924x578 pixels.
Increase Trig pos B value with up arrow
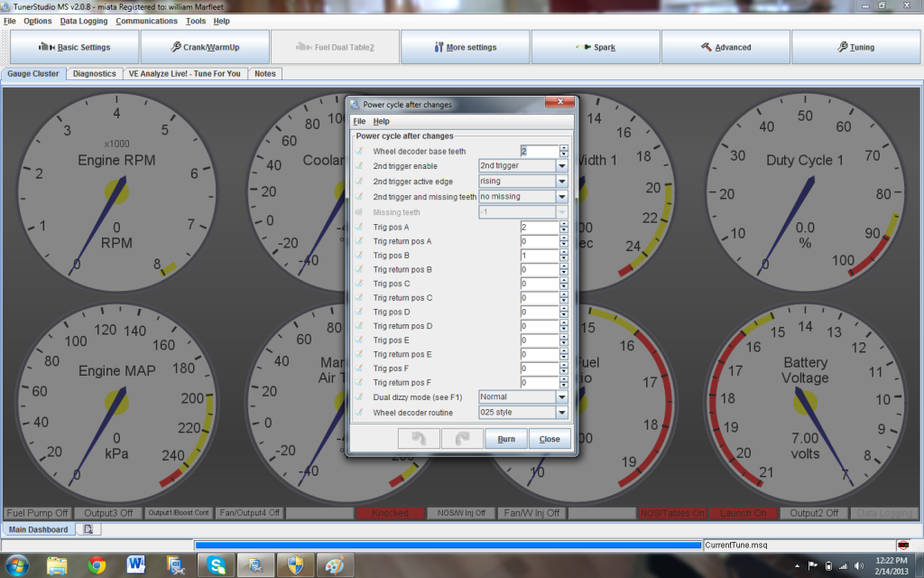(x=564, y=253)
